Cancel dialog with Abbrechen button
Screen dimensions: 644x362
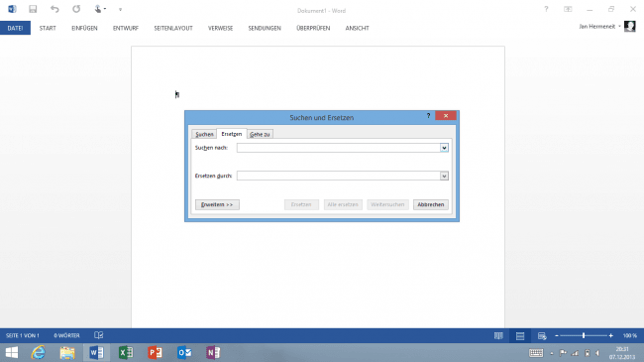431,204
